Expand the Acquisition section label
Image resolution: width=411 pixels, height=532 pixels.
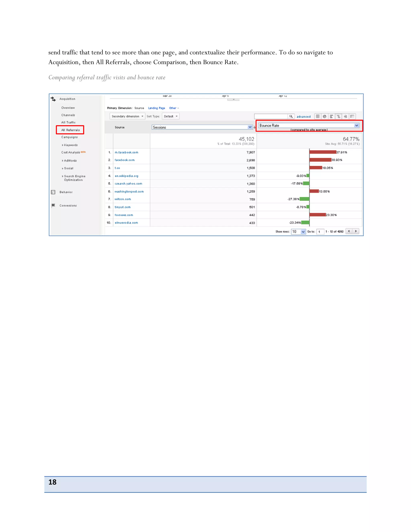pyautogui.click(x=67, y=99)
